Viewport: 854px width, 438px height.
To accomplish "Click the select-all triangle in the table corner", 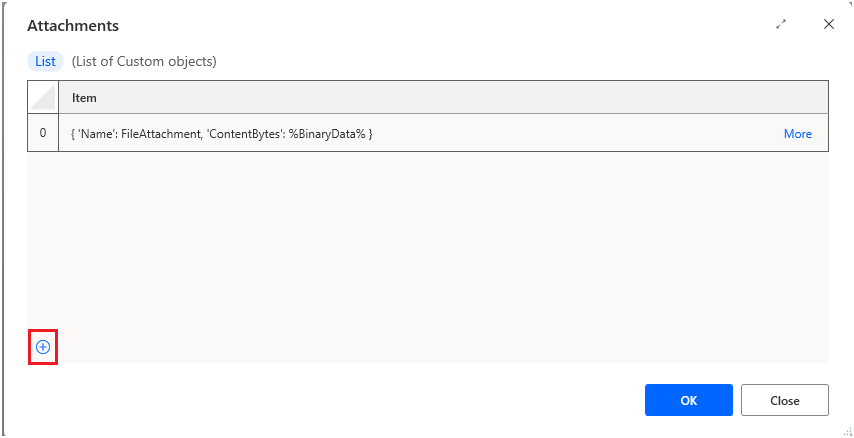I will click(x=43, y=98).
